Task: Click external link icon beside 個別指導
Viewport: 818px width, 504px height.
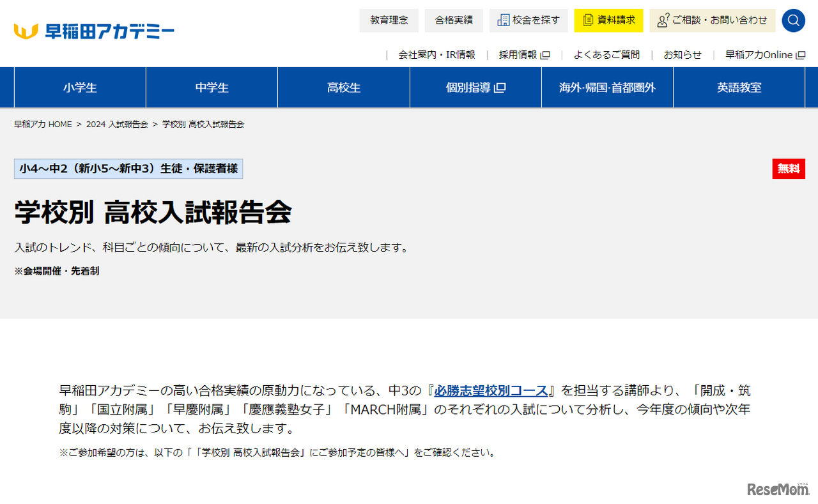Action: point(500,88)
